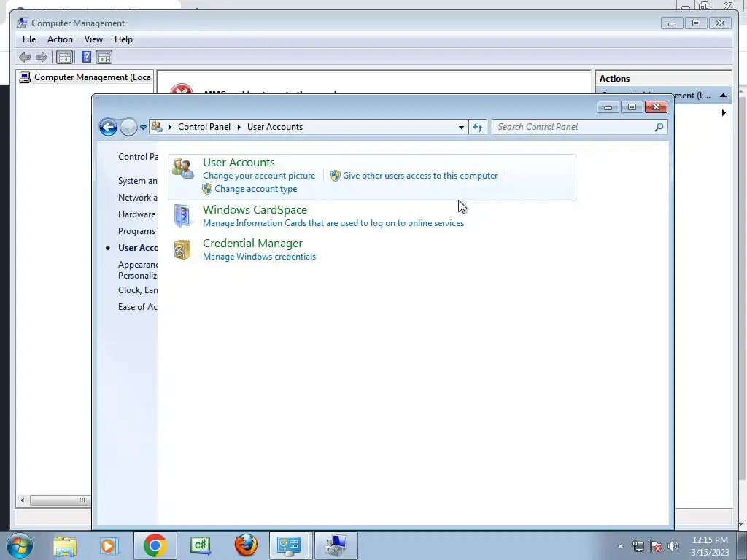747x560 pixels.
Task: Open the address bar history dropdown
Action: pyautogui.click(x=461, y=127)
